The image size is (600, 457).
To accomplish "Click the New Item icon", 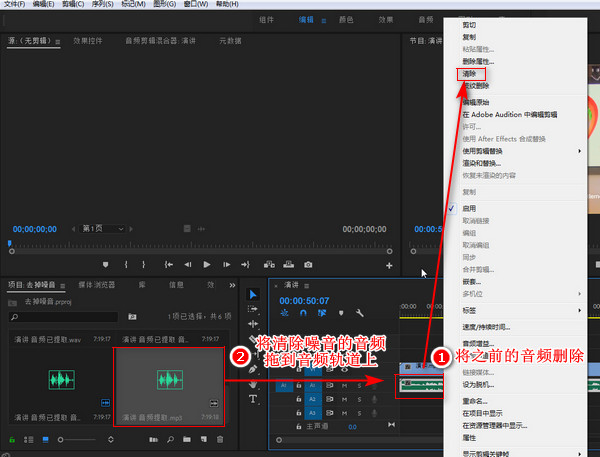I will point(204,439).
